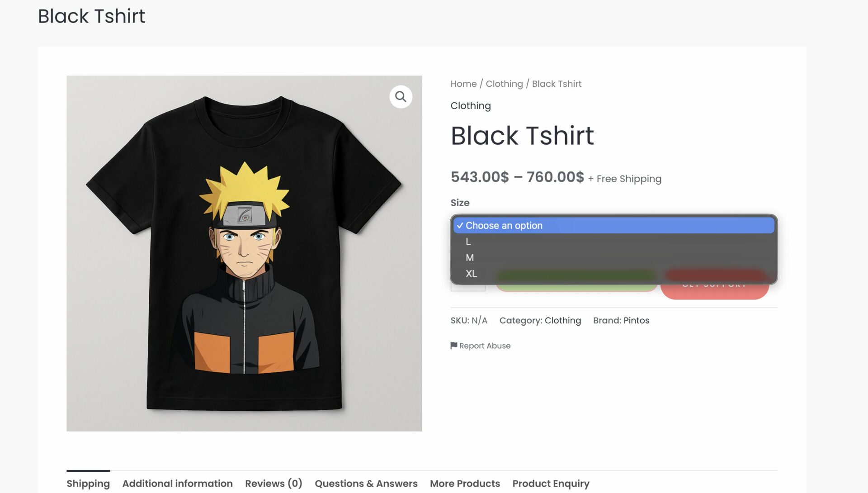Select size L from dropdown list
The image size is (868, 493).
point(468,242)
